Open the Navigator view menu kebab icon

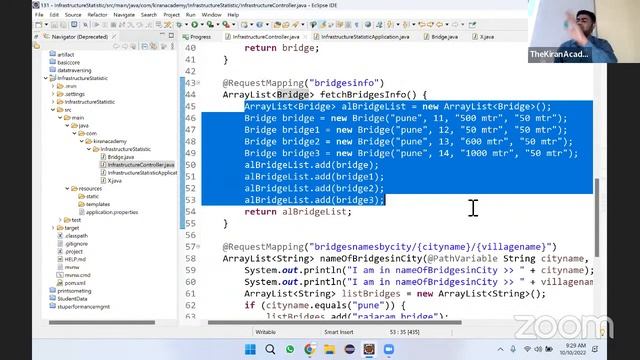tap(173, 47)
